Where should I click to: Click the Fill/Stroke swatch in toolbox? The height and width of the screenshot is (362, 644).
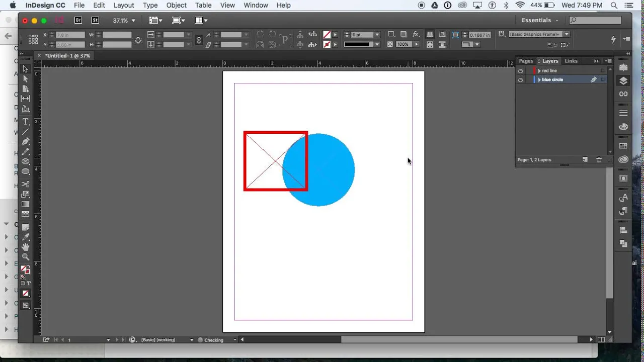click(x=25, y=270)
